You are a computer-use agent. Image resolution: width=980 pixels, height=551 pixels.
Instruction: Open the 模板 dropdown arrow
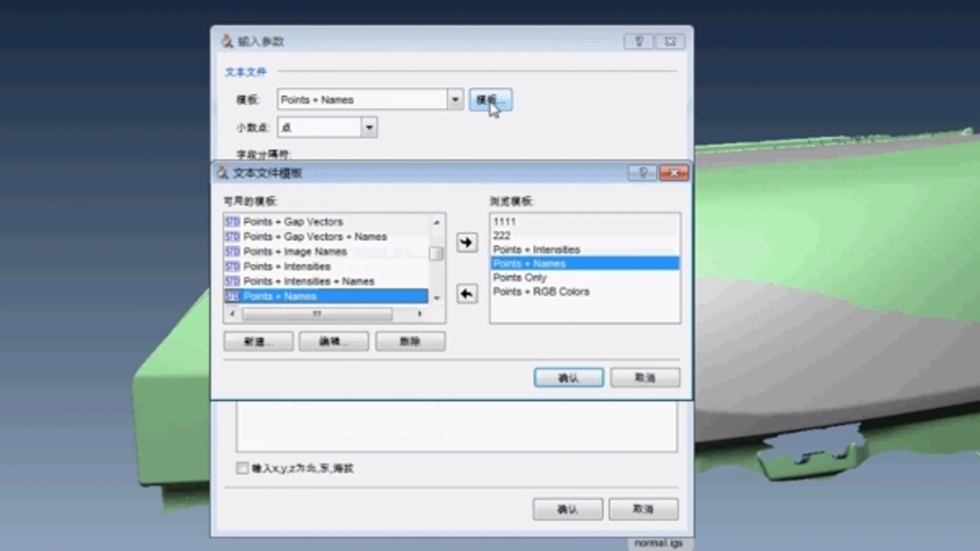pyautogui.click(x=456, y=99)
